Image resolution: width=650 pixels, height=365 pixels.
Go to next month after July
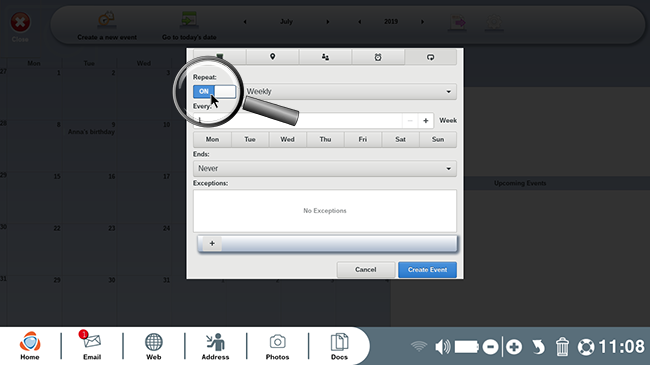327,22
